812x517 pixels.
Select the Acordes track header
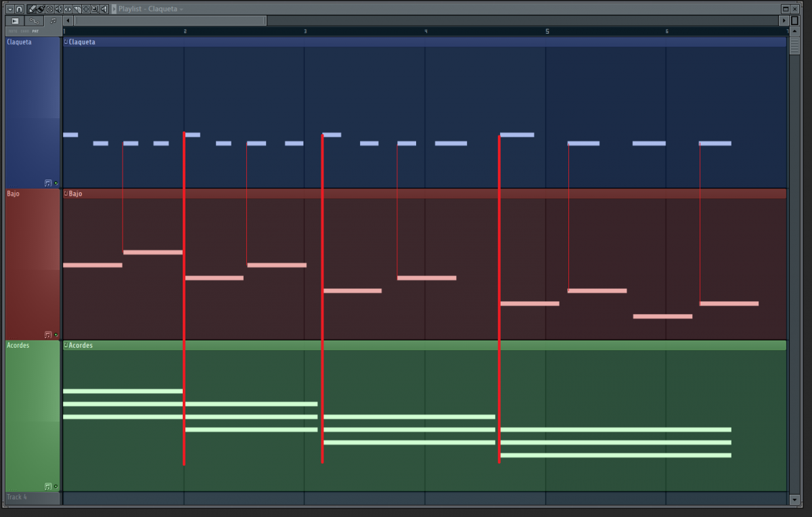pyautogui.click(x=32, y=415)
